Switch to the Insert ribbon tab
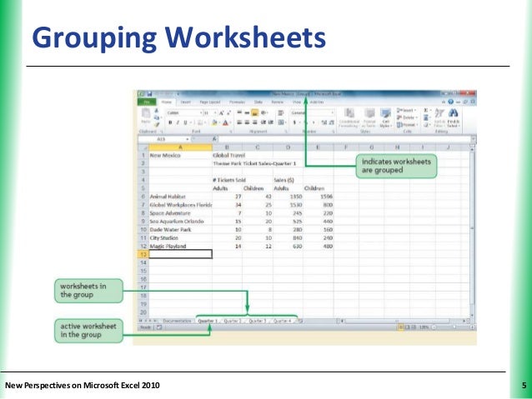Viewport: 532px width, 399px height. click(186, 102)
